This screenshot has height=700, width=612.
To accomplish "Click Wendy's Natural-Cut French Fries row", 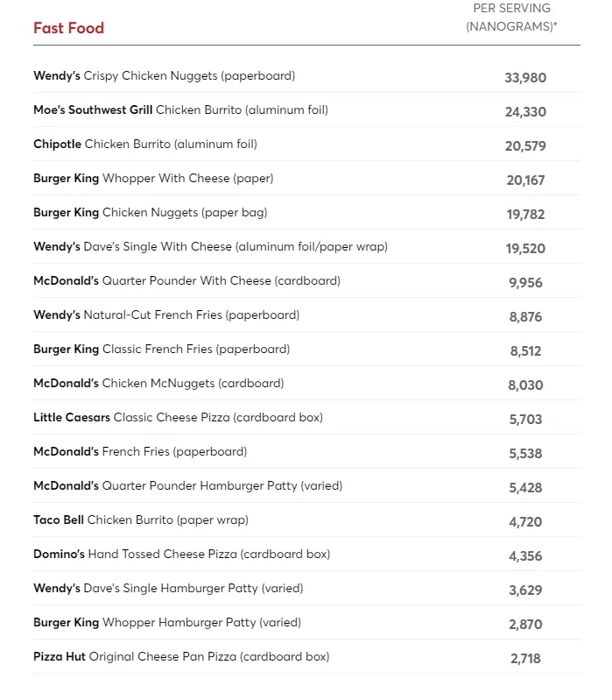I will click(166, 315).
